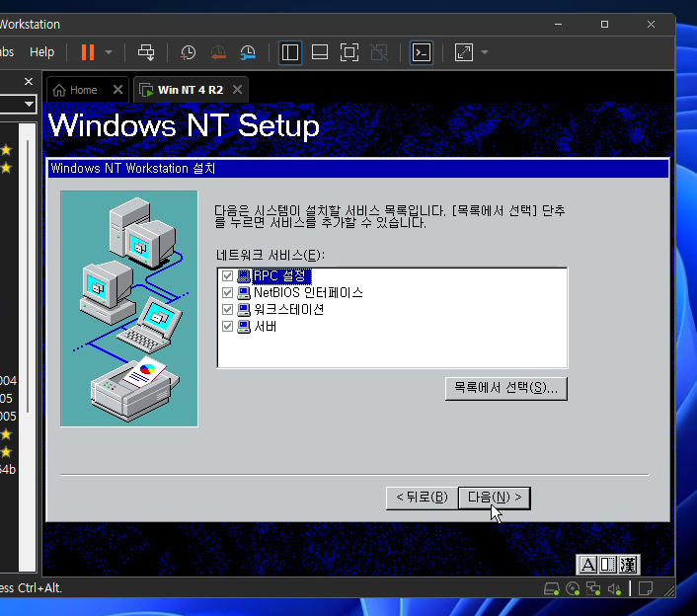Click the 서버 computer icon

(x=244, y=327)
